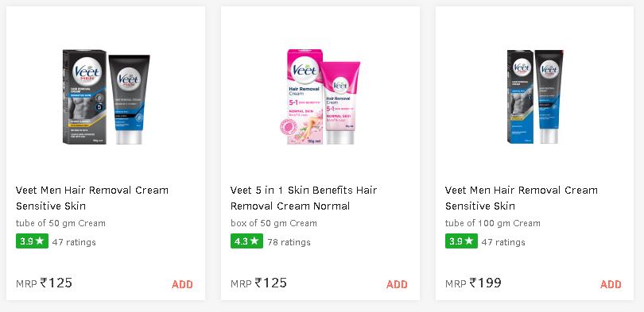Click the 'box of 50 gm Cream' text

pyautogui.click(x=274, y=223)
